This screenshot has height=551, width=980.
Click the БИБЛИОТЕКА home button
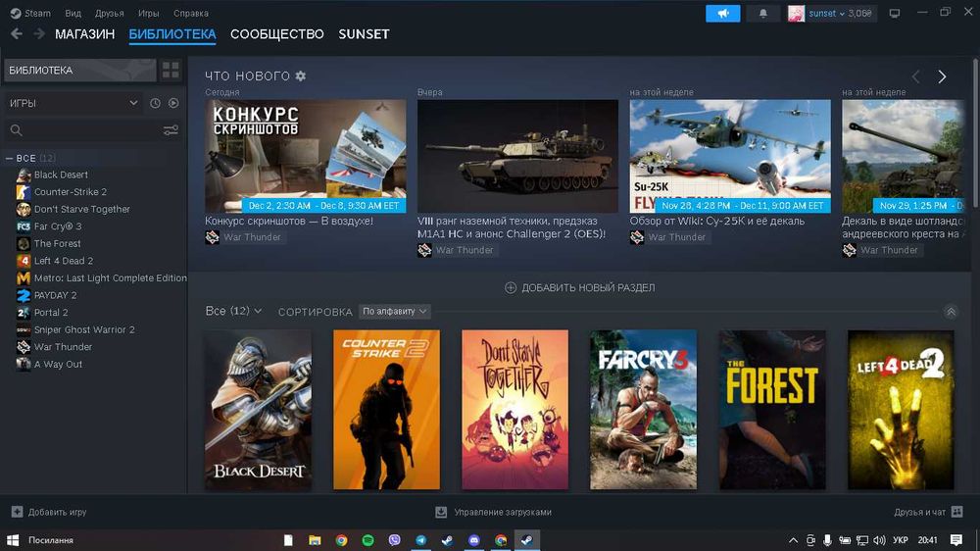coord(80,70)
